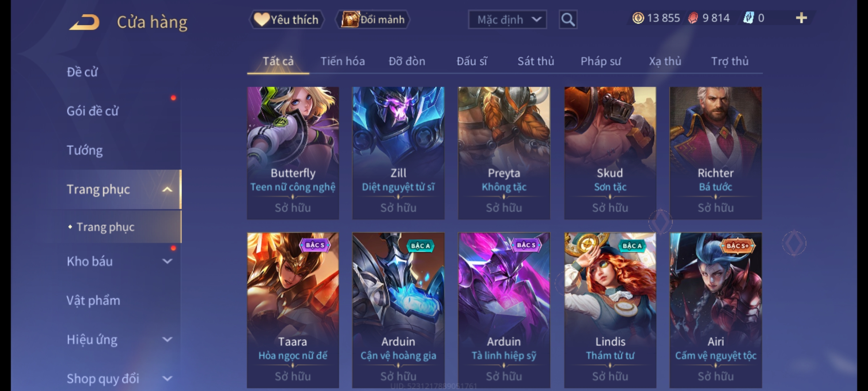Screen dimensions: 868x391
Task: Open Gói đề cử sidebar item
Action: coord(93,111)
